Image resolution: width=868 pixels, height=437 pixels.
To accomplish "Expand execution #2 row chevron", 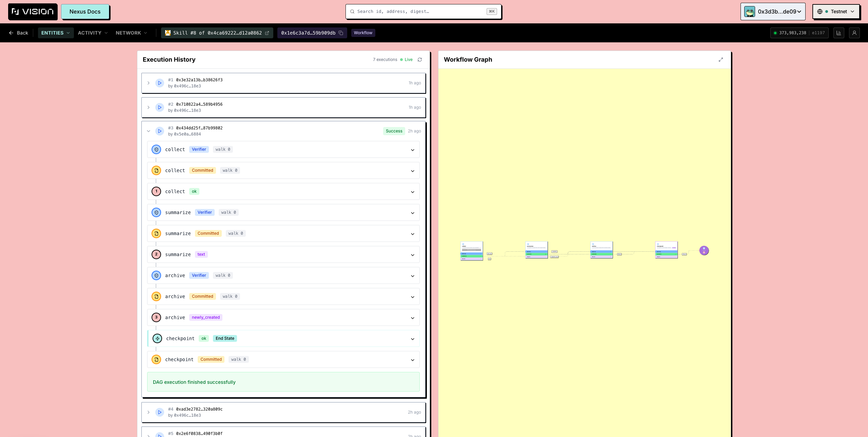I will click(149, 107).
